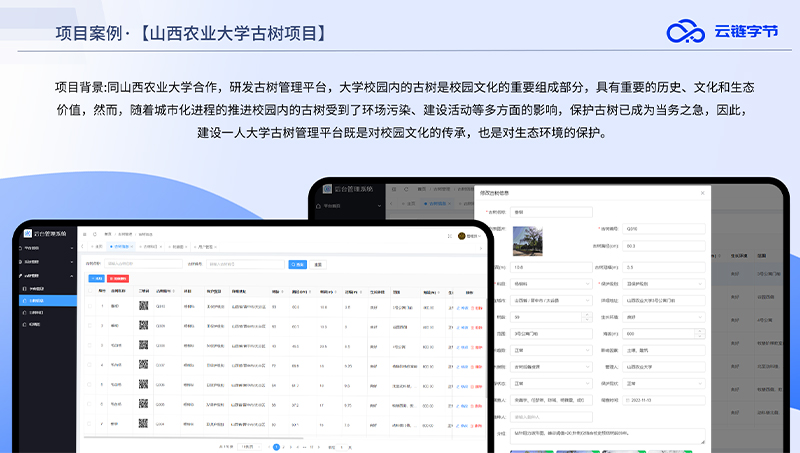Click the tree name search input
The image size is (800, 453).
[x=143, y=264]
